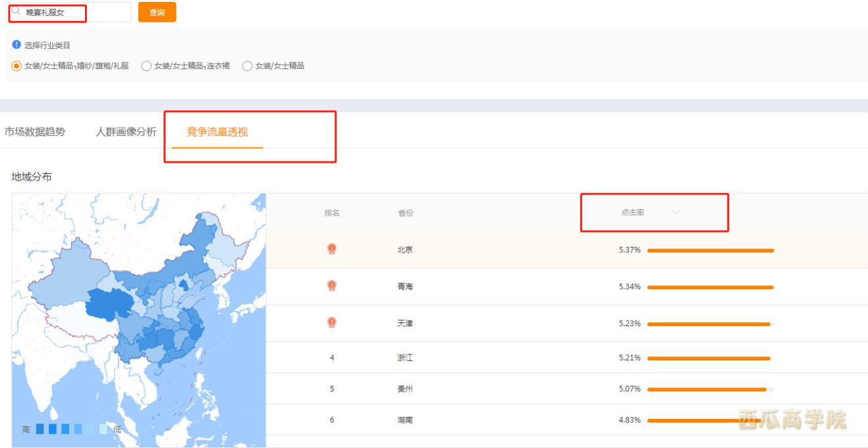Viewport: 868px width, 448px height.
Task: Click the search magnifier icon
Action: pos(16,11)
